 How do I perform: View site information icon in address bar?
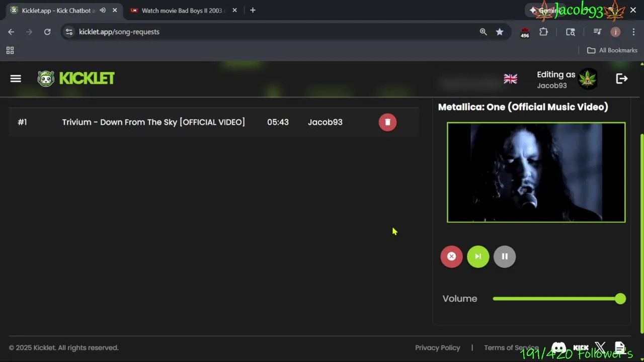[x=69, y=32]
